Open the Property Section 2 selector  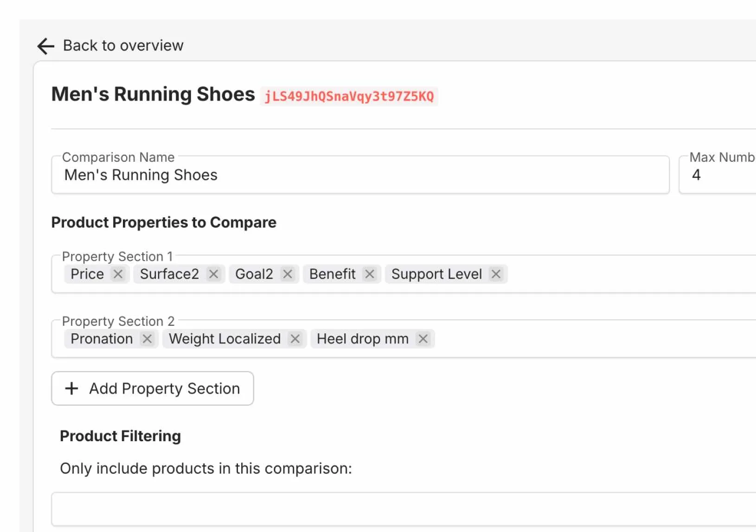click(594, 339)
